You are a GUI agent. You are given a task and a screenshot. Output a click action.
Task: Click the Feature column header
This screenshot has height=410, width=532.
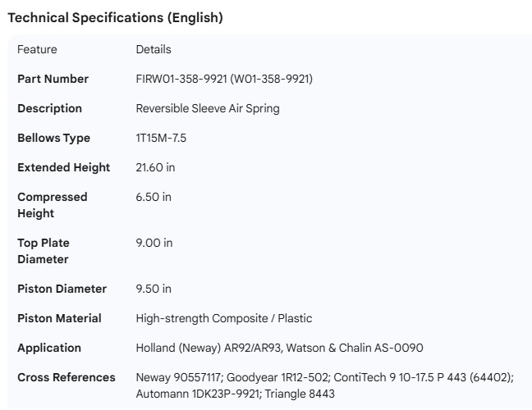[37, 49]
